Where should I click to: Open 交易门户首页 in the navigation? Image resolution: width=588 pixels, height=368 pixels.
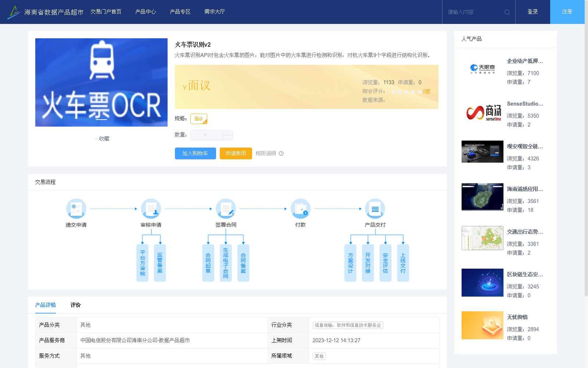(x=106, y=12)
